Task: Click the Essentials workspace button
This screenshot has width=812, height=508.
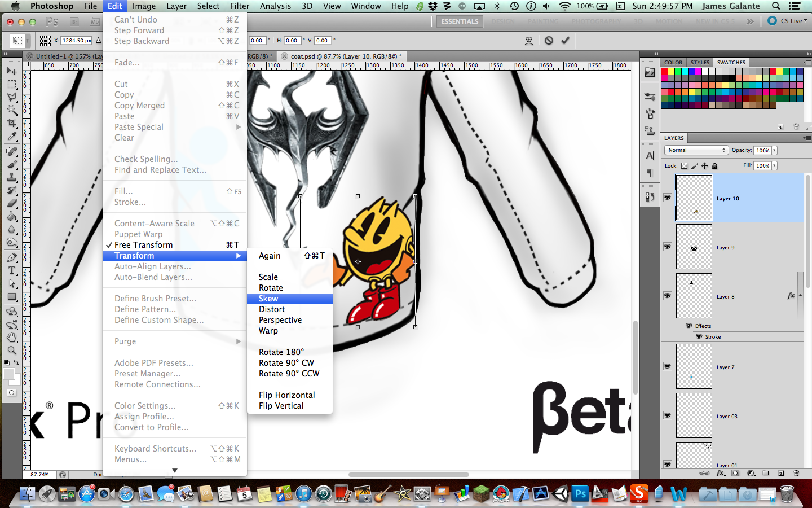Action: tap(460, 21)
